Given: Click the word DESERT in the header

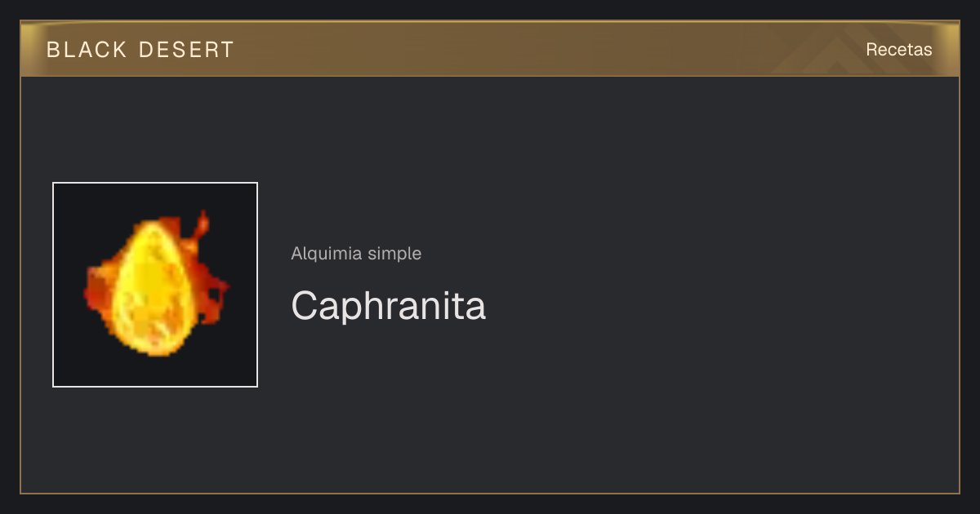Looking at the screenshot, I should click(x=186, y=50).
